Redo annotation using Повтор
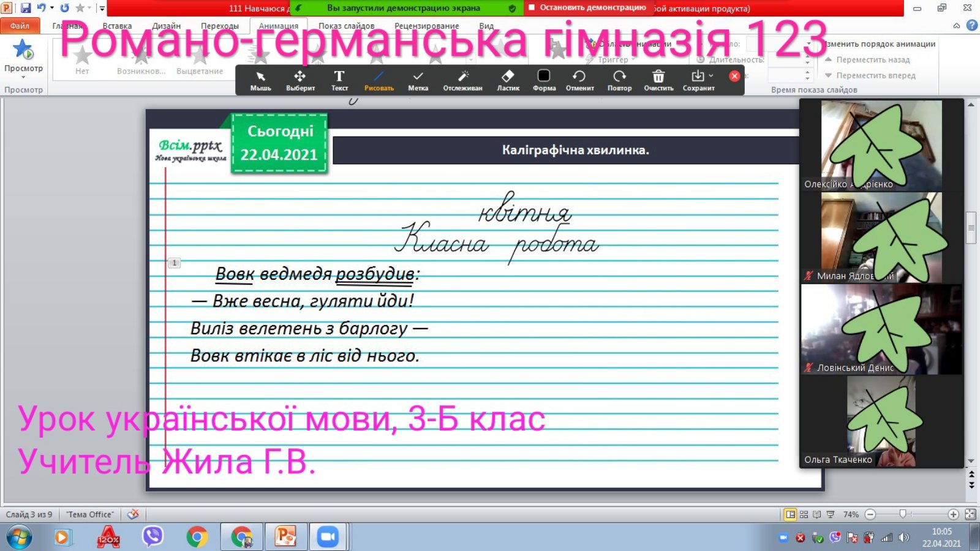Viewport: 980px width, 551px height. pyautogui.click(x=619, y=80)
